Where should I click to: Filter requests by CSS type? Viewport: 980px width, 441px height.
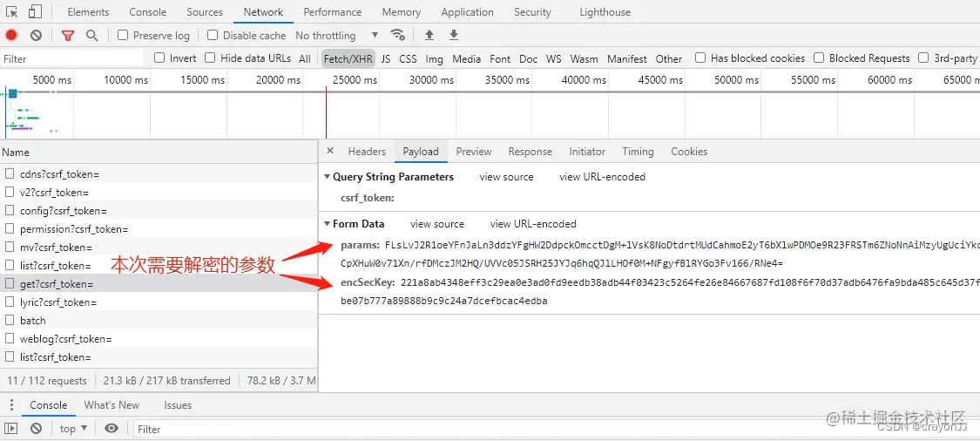(x=409, y=58)
